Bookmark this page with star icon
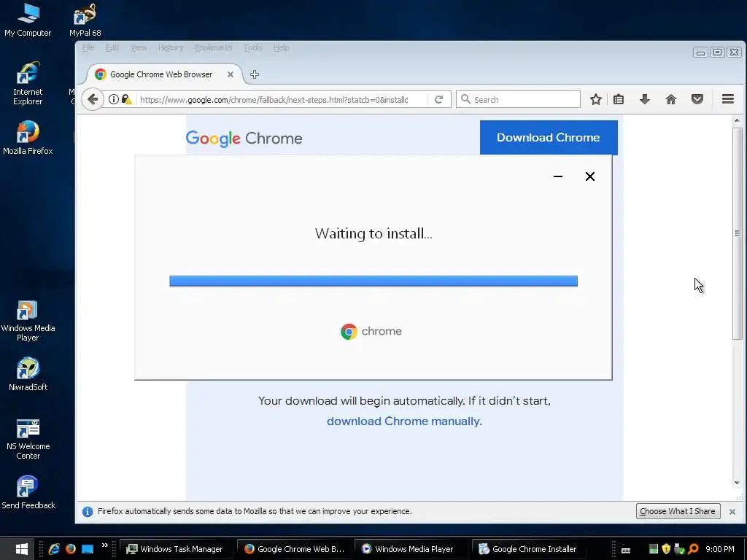 point(595,99)
